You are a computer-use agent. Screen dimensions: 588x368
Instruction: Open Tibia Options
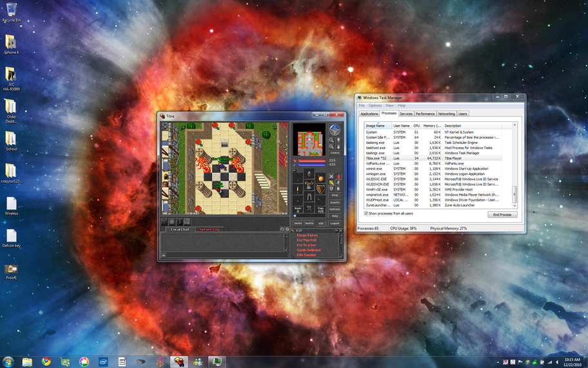(335, 209)
